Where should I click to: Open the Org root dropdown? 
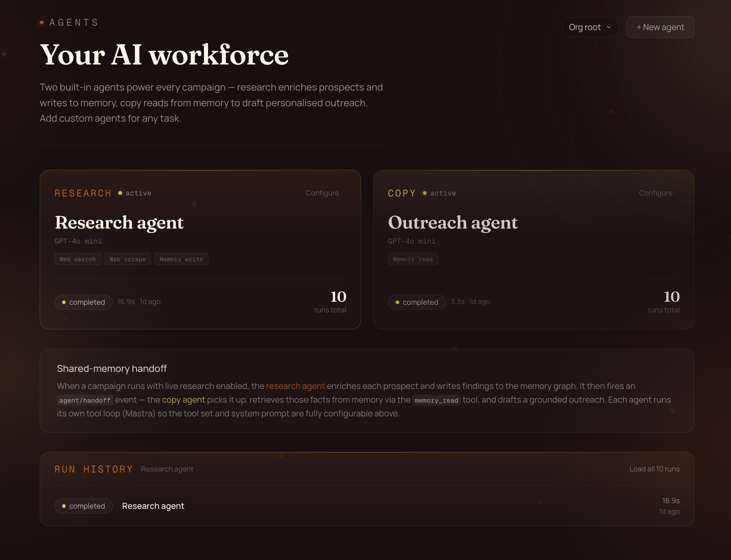(x=590, y=27)
